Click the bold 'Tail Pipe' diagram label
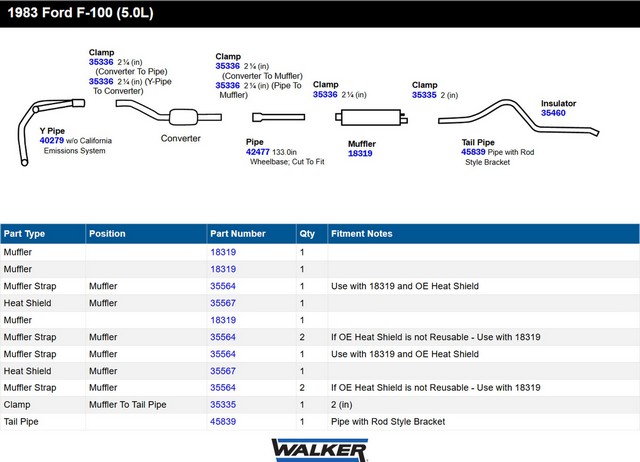 tap(478, 142)
